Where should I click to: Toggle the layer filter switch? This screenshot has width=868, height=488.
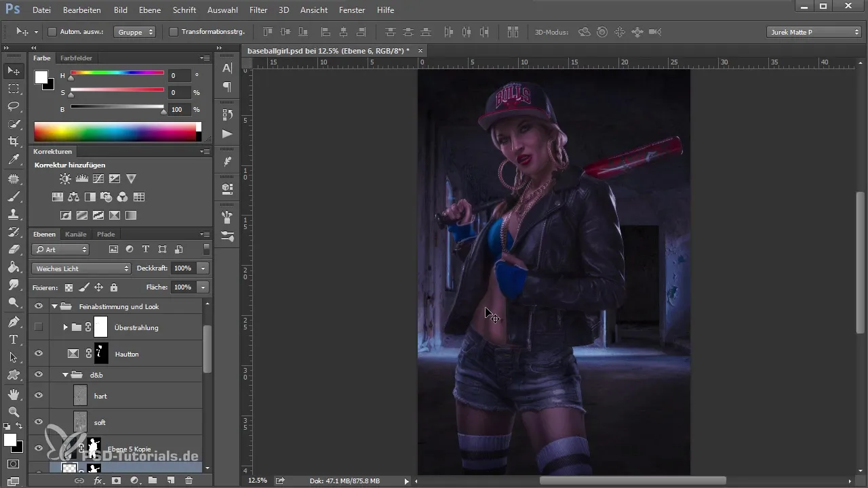[x=206, y=249]
